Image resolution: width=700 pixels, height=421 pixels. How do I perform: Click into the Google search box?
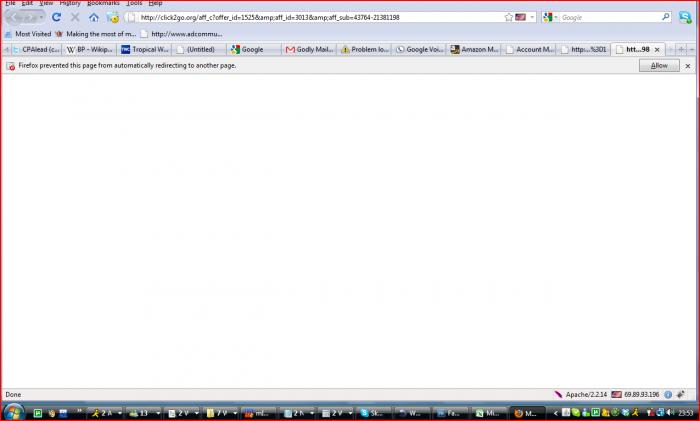click(x=609, y=17)
